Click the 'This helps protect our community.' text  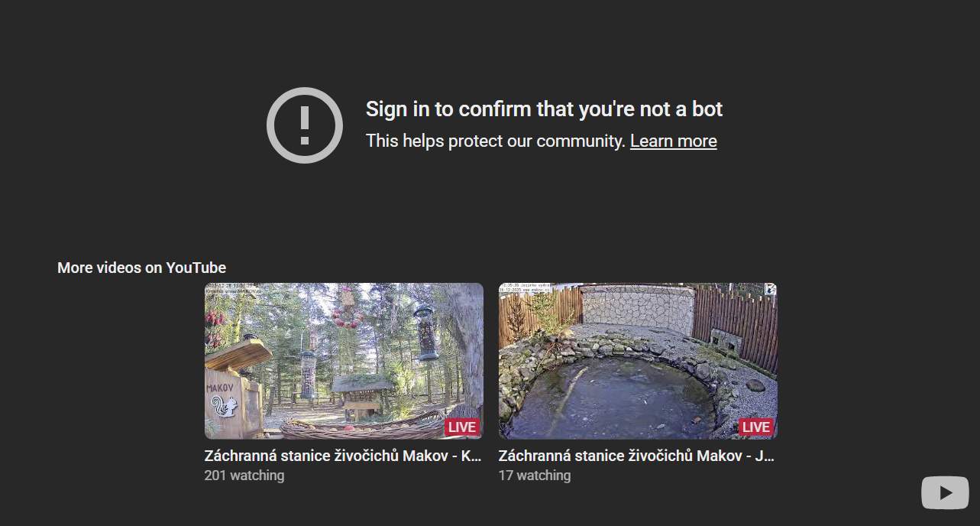tap(496, 141)
